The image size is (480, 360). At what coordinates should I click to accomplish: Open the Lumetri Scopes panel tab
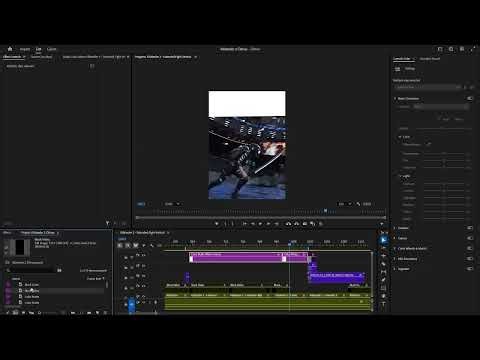tap(41, 57)
